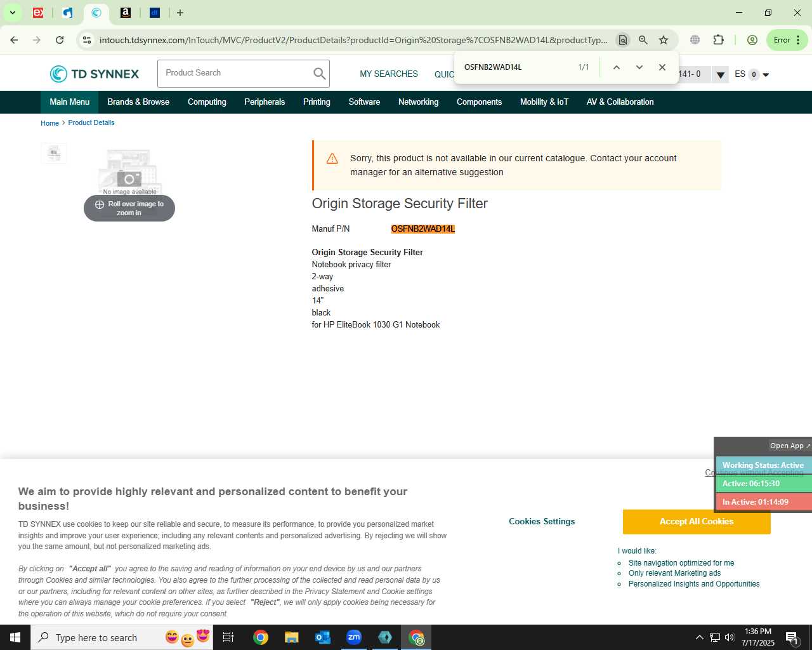Open the Printing menu

click(317, 102)
